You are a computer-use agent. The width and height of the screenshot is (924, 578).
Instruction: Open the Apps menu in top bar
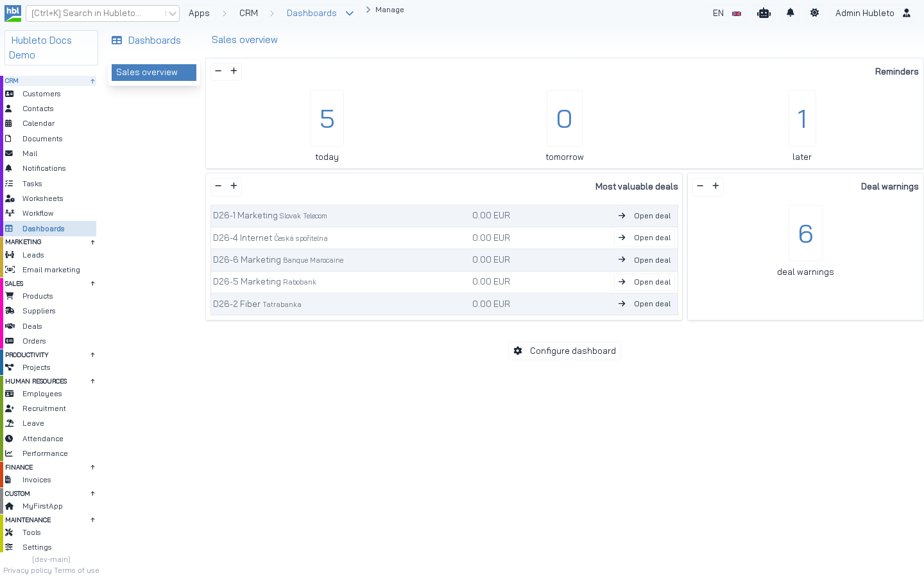click(x=199, y=13)
